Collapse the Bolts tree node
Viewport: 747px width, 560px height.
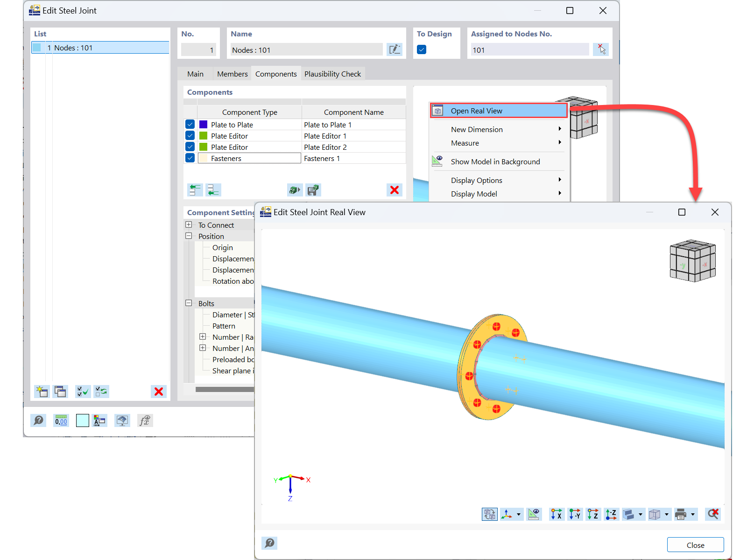click(189, 303)
